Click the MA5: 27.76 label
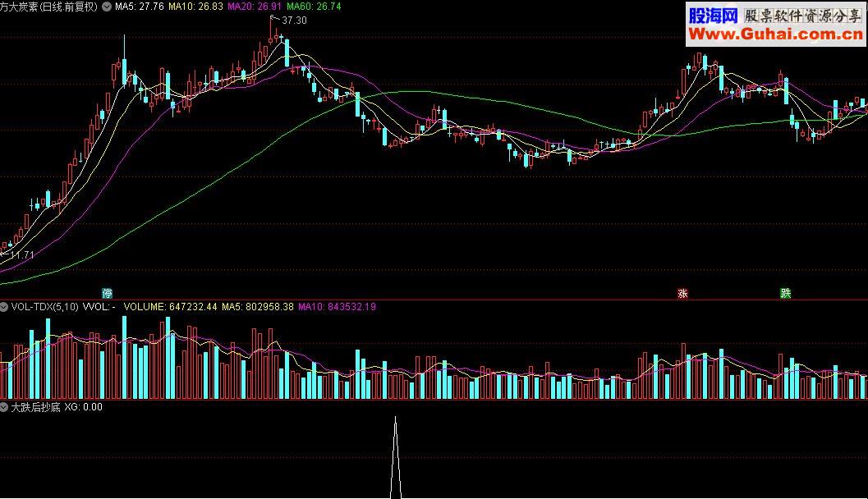 click(x=139, y=7)
